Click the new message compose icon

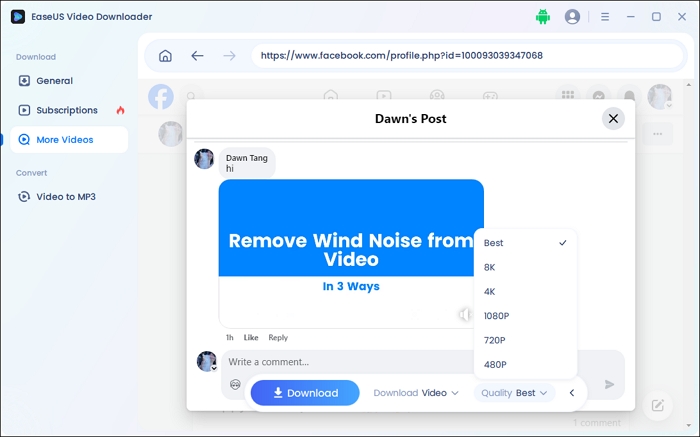(658, 405)
